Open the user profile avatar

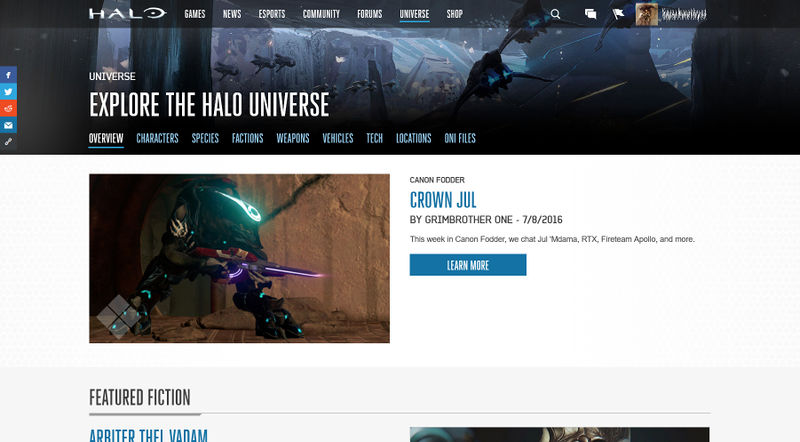648,14
